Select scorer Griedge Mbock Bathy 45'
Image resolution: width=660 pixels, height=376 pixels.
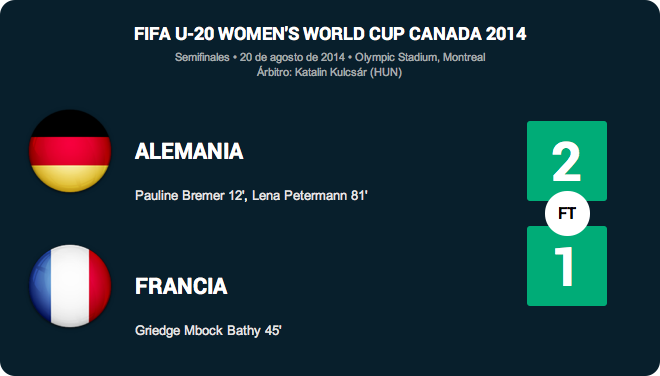click(x=208, y=331)
